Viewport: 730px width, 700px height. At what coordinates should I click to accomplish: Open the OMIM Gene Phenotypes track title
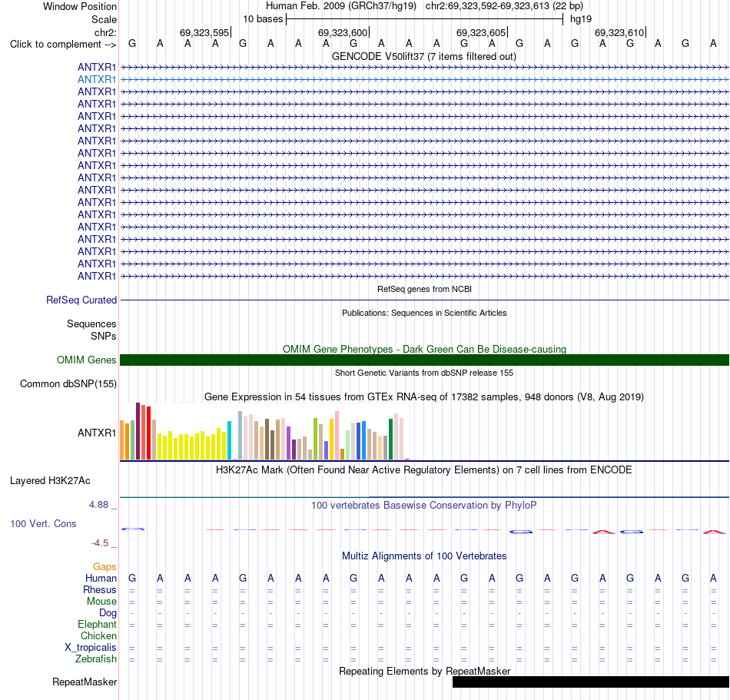tap(424, 349)
